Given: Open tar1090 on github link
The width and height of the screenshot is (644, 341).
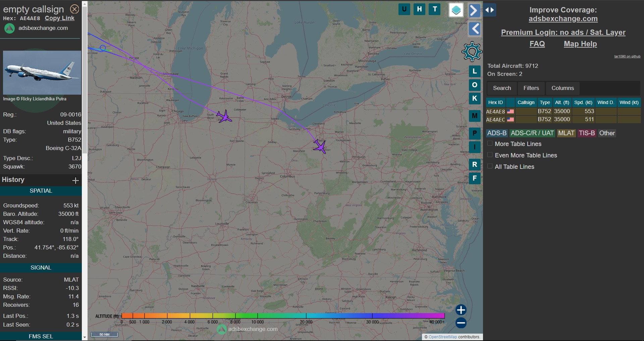Looking at the screenshot, I should [x=627, y=56].
